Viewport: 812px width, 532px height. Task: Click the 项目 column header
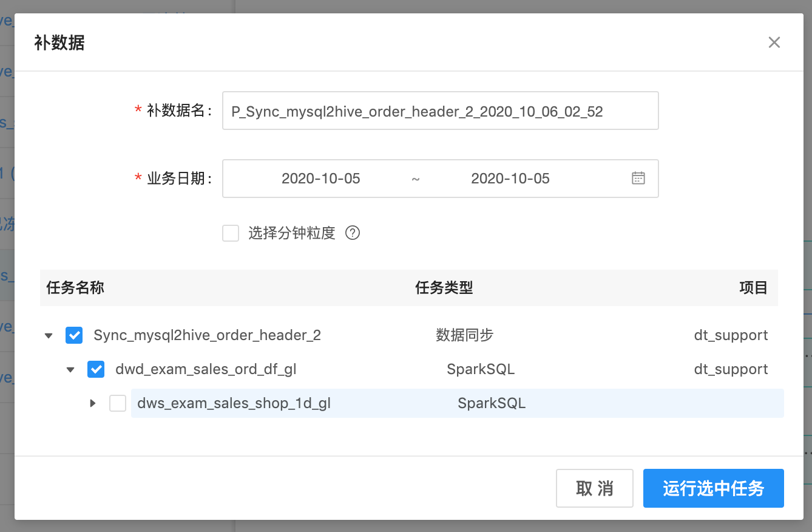(x=753, y=288)
